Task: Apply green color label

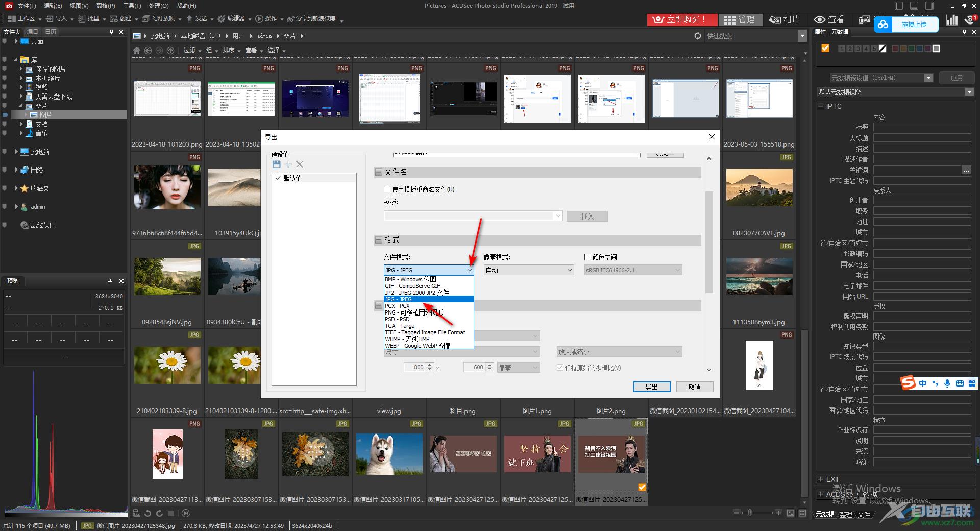Action: pos(912,49)
